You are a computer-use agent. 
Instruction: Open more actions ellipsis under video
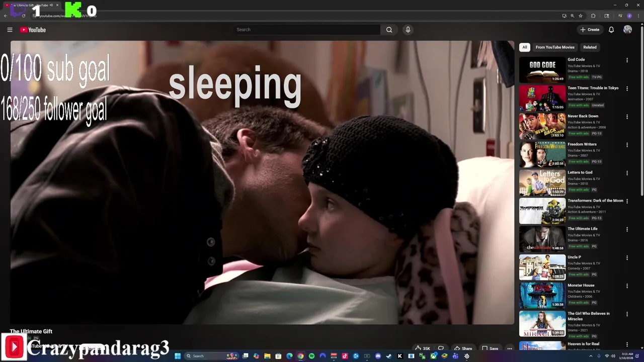510,348
